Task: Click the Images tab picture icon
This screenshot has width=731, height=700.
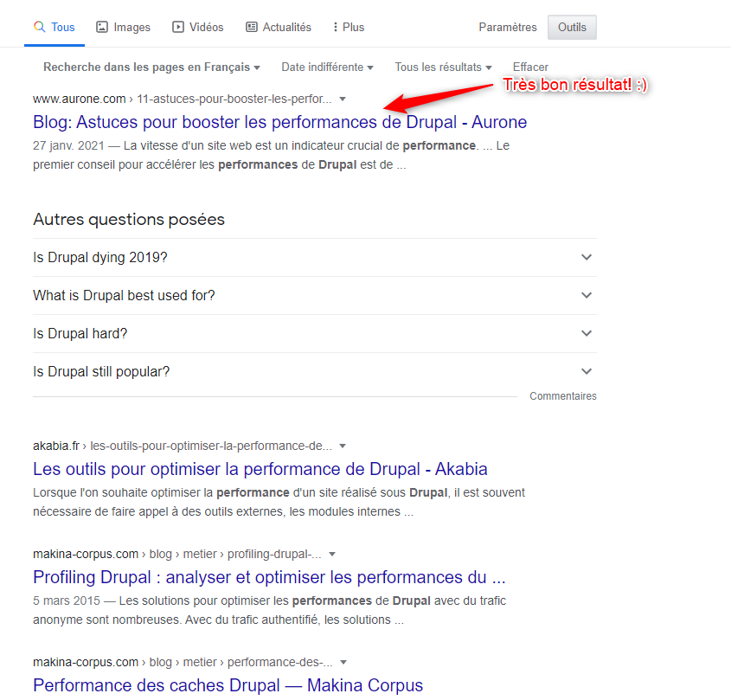Action: [101, 27]
